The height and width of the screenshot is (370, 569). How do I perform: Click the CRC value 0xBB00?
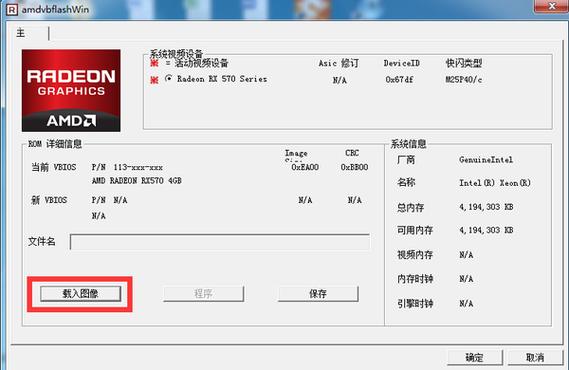(354, 167)
